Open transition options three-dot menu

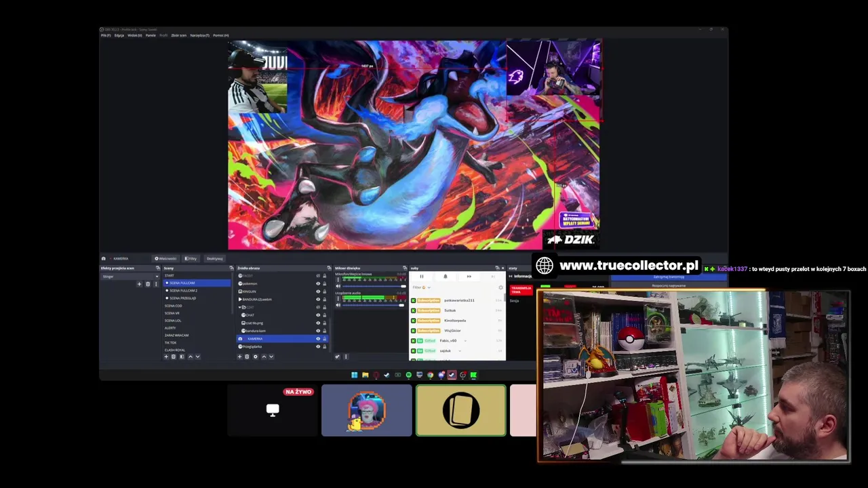click(156, 284)
